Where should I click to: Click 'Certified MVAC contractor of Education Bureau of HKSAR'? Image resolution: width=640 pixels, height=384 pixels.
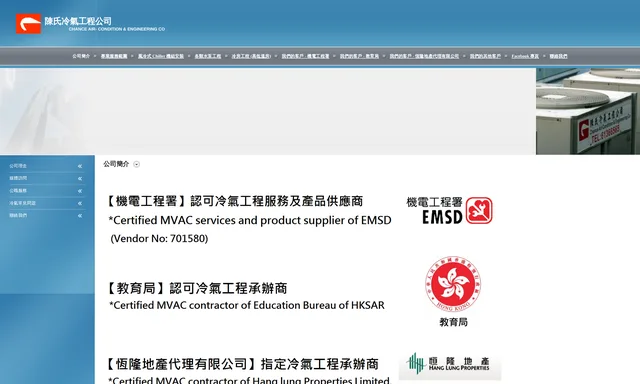point(247,305)
